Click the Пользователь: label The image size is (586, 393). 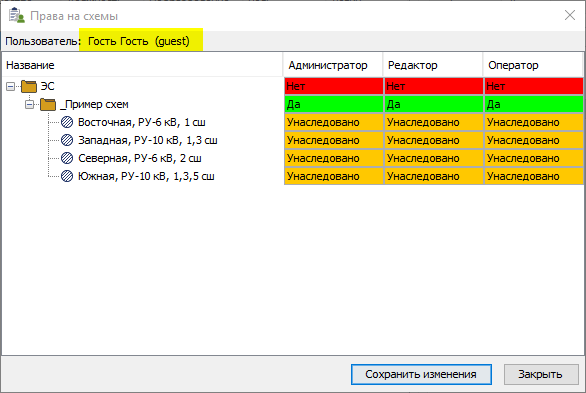click(43, 41)
